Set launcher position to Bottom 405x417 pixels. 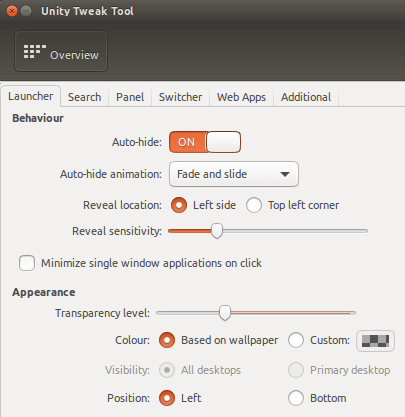pyautogui.click(x=296, y=398)
